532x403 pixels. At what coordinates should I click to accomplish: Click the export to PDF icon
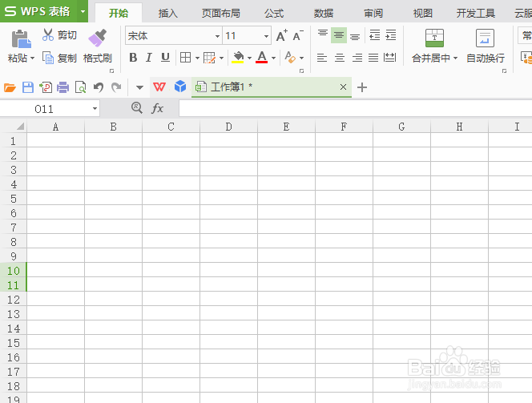46,87
